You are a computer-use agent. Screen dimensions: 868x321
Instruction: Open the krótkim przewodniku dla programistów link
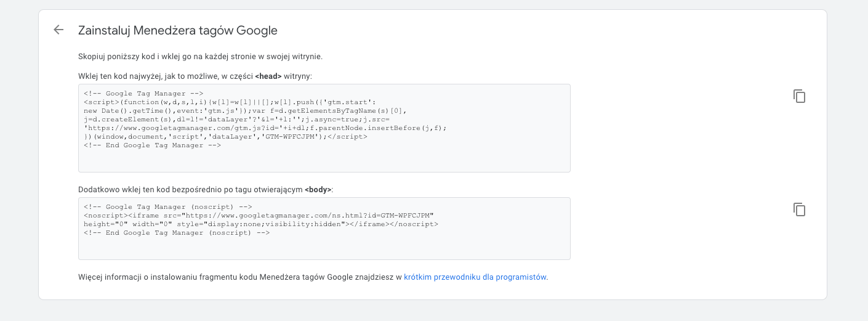pyautogui.click(x=475, y=277)
